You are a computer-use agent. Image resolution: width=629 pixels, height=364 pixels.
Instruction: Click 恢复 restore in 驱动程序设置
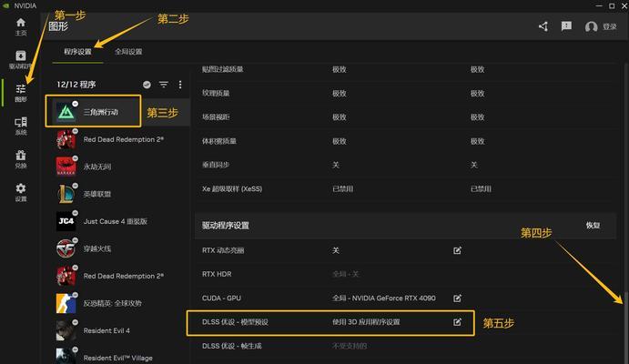point(593,226)
